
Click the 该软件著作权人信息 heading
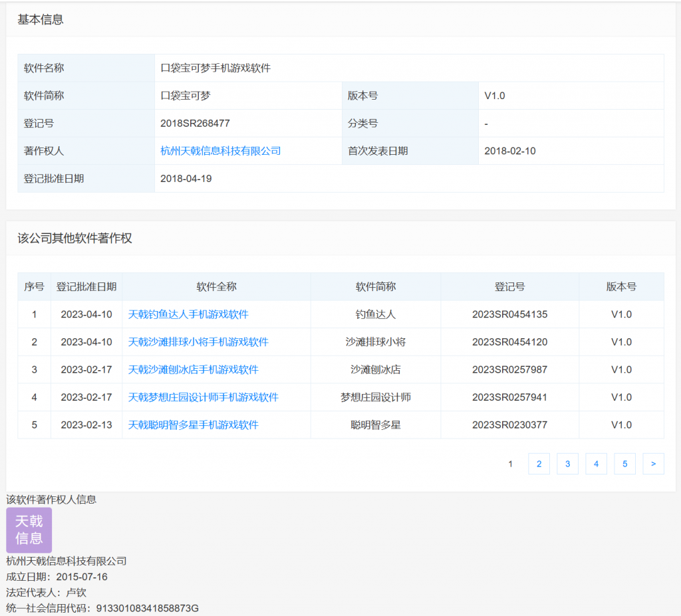tap(51, 500)
